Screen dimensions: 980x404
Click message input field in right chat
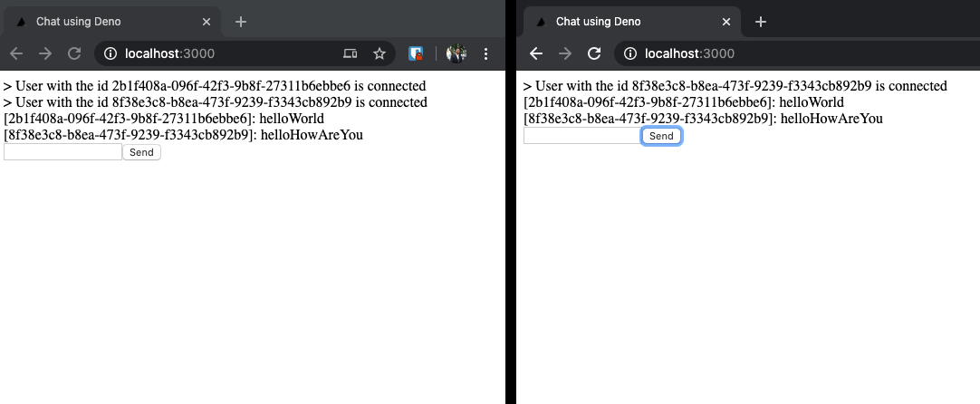tap(582, 136)
